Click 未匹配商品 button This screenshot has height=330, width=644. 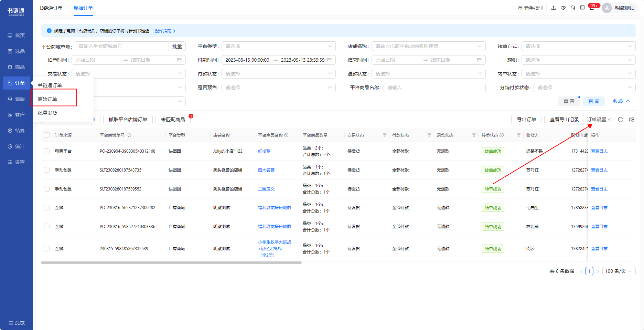[173, 120]
